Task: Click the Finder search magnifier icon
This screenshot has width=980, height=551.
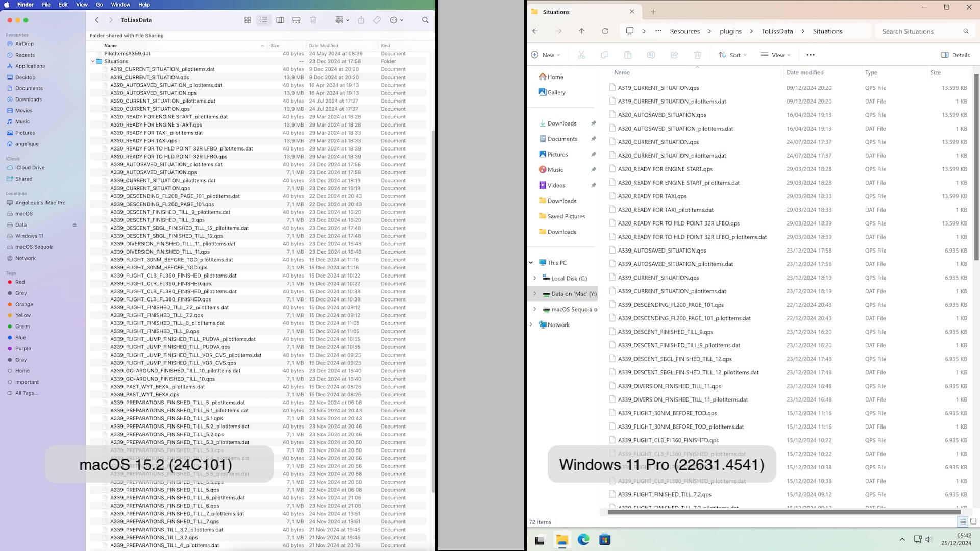Action: (x=425, y=20)
